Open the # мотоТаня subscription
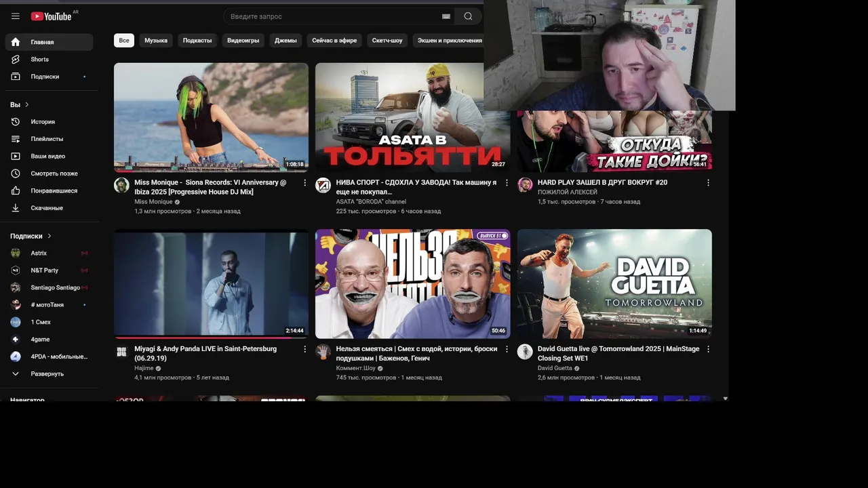The image size is (868, 488). (49, 305)
